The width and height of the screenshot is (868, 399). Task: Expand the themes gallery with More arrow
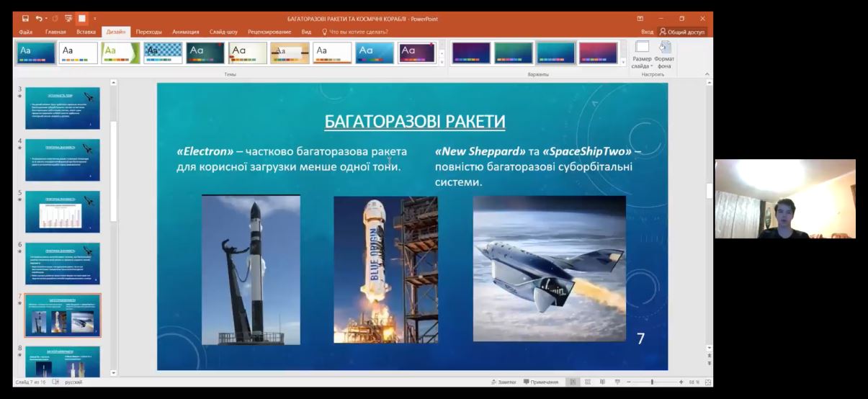[442, 63]
